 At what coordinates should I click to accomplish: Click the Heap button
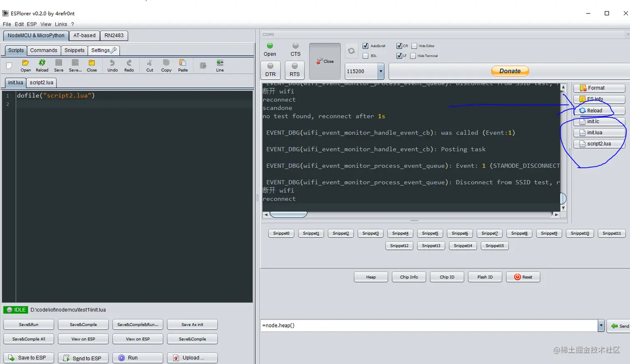click(x=371, y=277)
